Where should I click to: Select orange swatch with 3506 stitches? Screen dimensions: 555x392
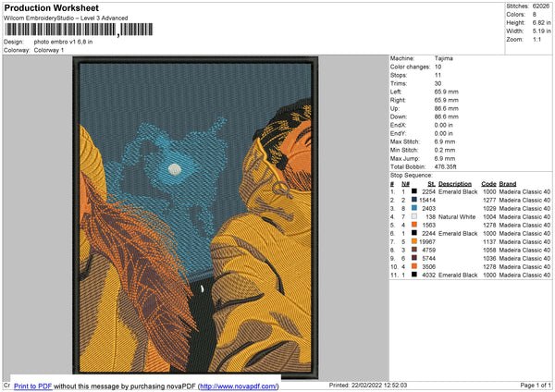[414, 266]
